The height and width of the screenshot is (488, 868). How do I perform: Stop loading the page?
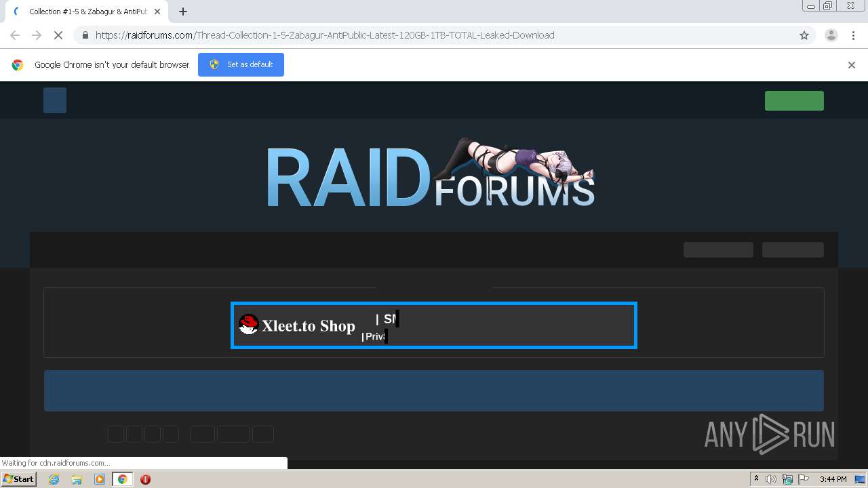pos(58,35)
